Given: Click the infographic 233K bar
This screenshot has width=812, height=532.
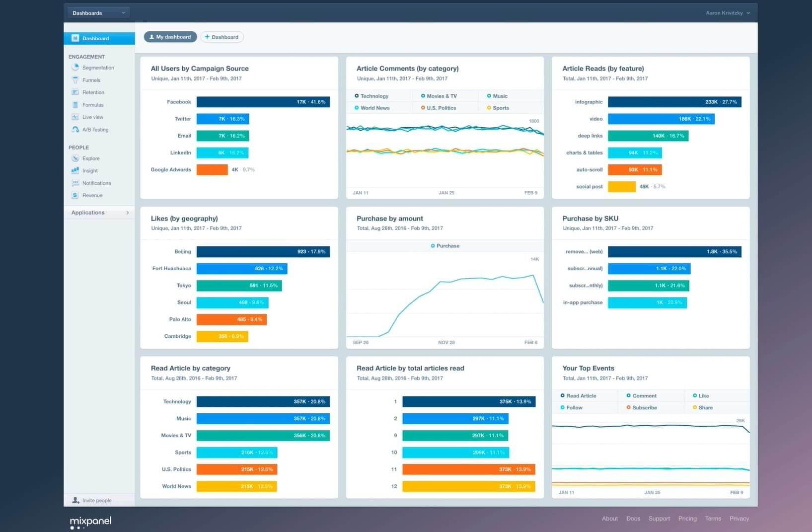Looking at the screenshot, I should [674, 102].
